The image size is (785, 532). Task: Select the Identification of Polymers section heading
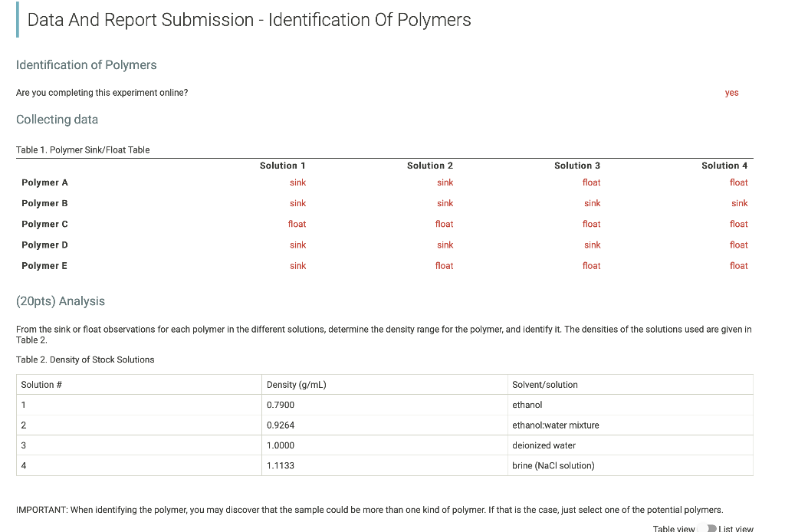(x=86, y=65)
